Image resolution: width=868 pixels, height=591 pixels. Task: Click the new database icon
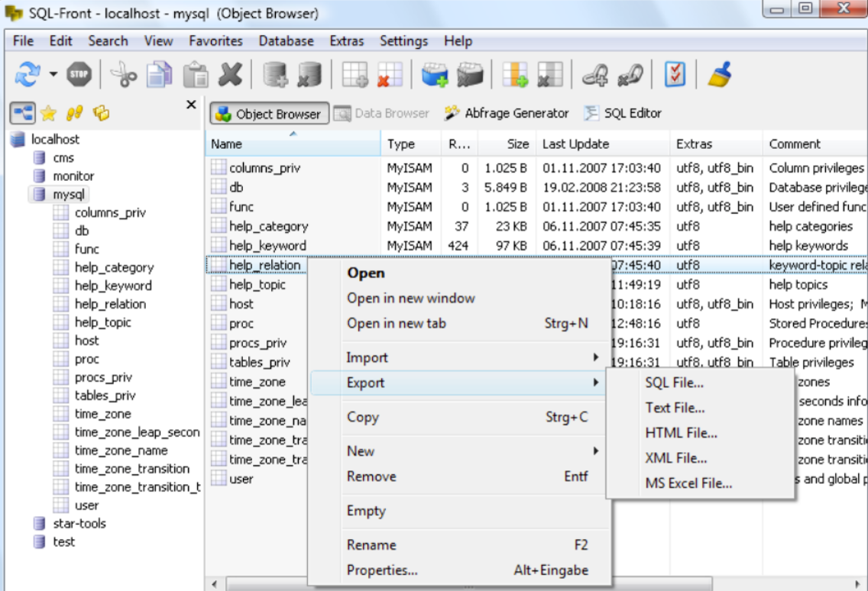(x=275, y=75)
